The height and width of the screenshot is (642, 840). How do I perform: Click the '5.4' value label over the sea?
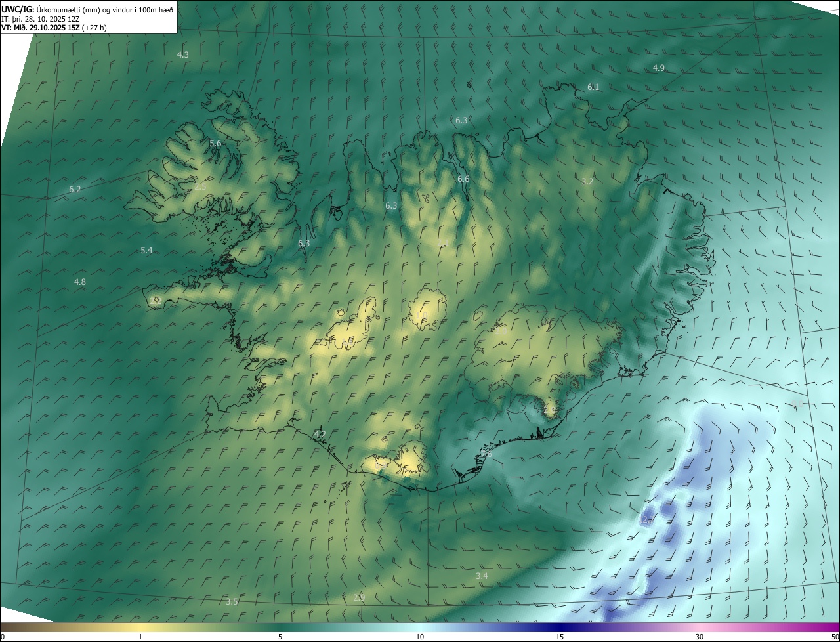point(146,250)
